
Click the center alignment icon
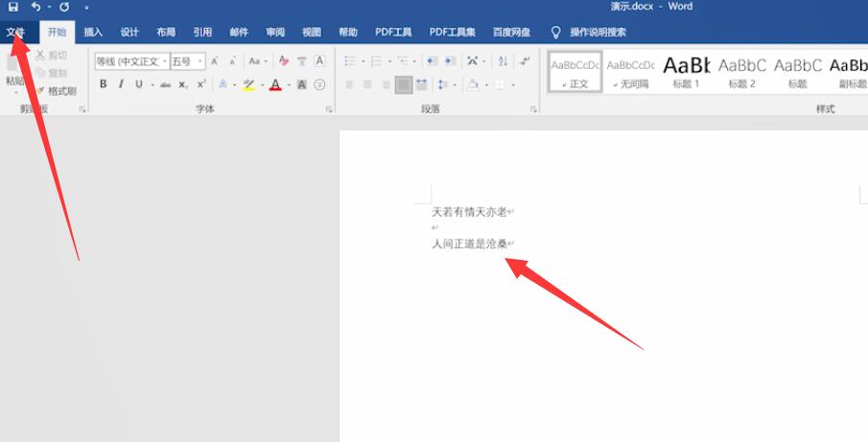click(x=367, y=84)
